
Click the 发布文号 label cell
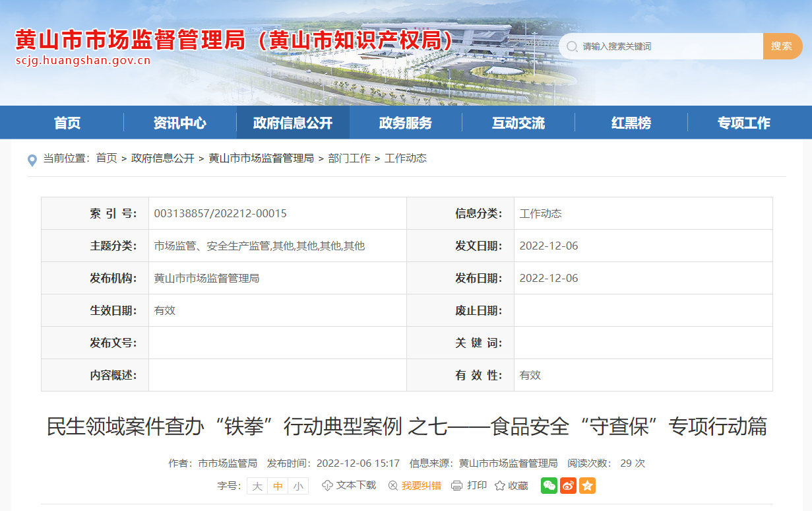point(95,343)
